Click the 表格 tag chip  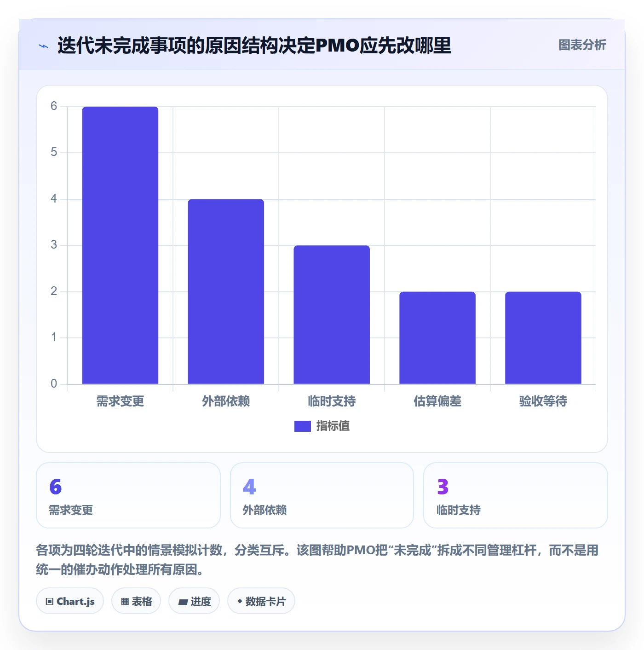(x=136, y=601)
